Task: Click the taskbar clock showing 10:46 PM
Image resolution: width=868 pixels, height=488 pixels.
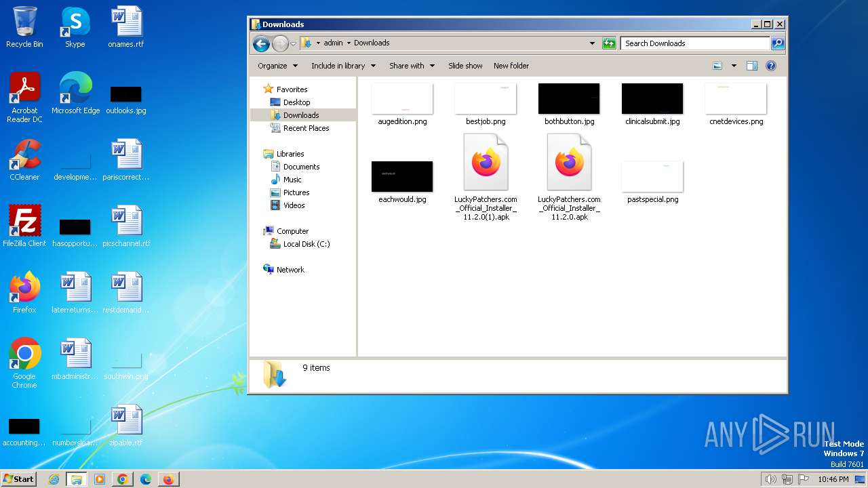Action: tap(833, 479)
